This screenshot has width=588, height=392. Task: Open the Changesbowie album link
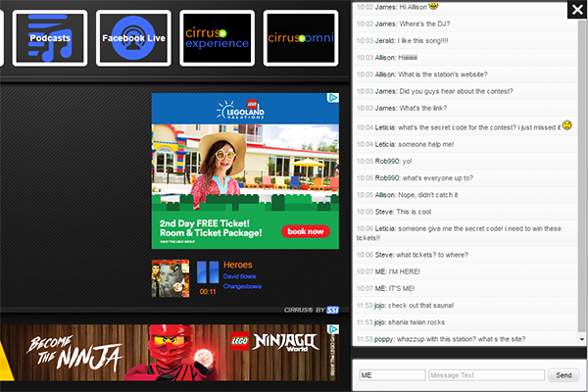(242, 286)
